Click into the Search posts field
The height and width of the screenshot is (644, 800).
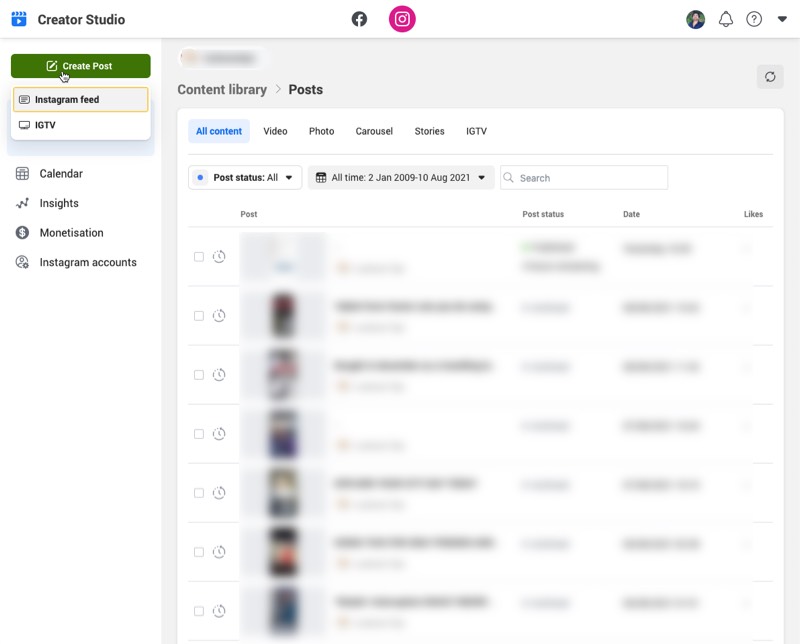click(584, 178)
